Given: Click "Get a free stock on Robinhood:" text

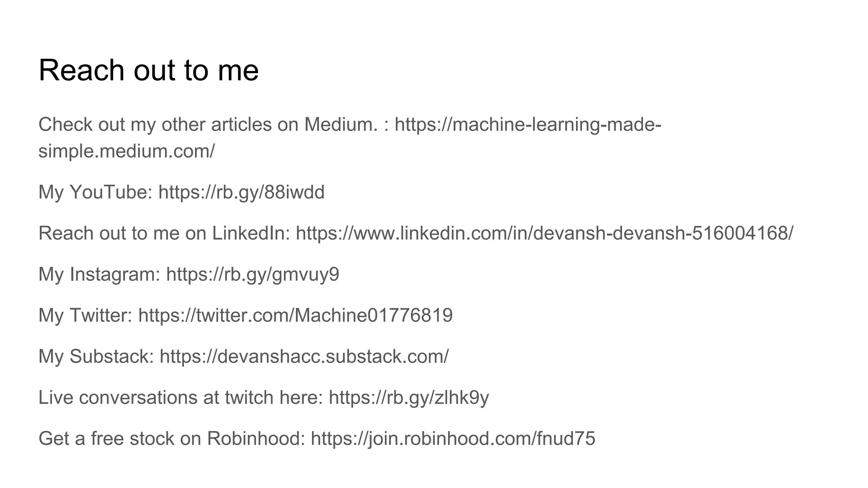Looking at the screenshot, I should tap(172, 439).
